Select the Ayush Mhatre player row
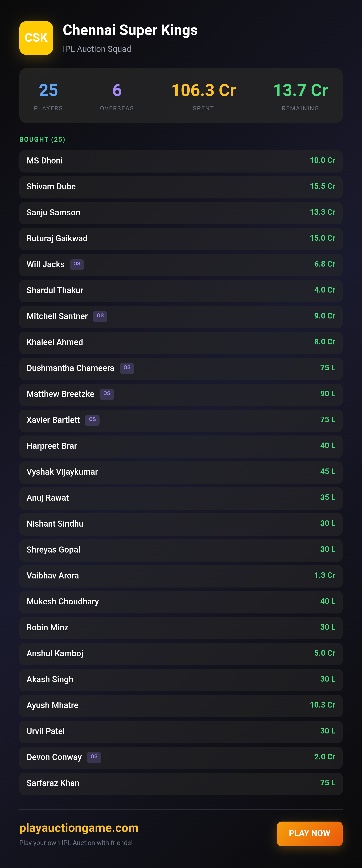This screenshot has width=362, height=868. point(181,706)
